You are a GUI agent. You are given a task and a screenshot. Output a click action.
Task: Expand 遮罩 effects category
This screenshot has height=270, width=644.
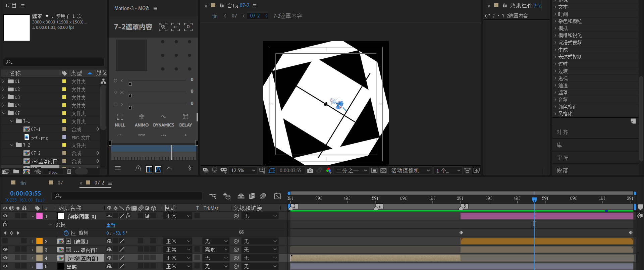[555, 92]
